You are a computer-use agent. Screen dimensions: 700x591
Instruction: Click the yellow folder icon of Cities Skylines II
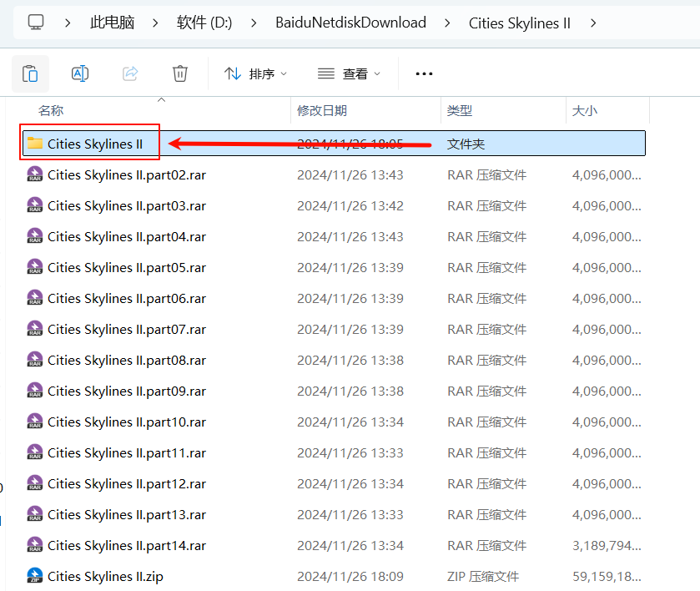35,143
